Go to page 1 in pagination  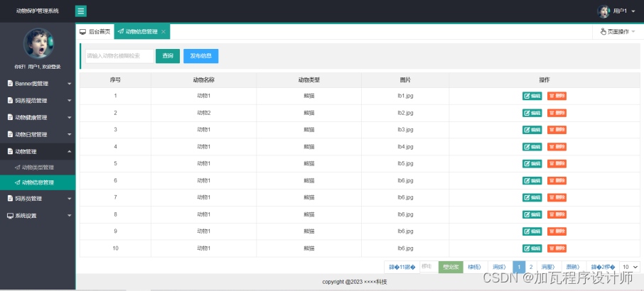(519, 268)
